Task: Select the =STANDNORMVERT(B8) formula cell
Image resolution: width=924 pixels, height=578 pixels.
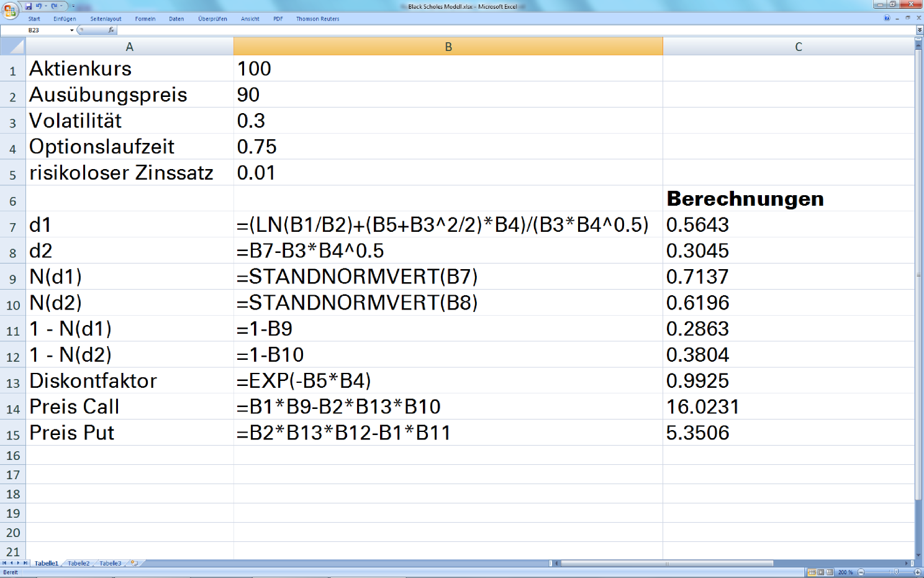Action: [448, 303]
